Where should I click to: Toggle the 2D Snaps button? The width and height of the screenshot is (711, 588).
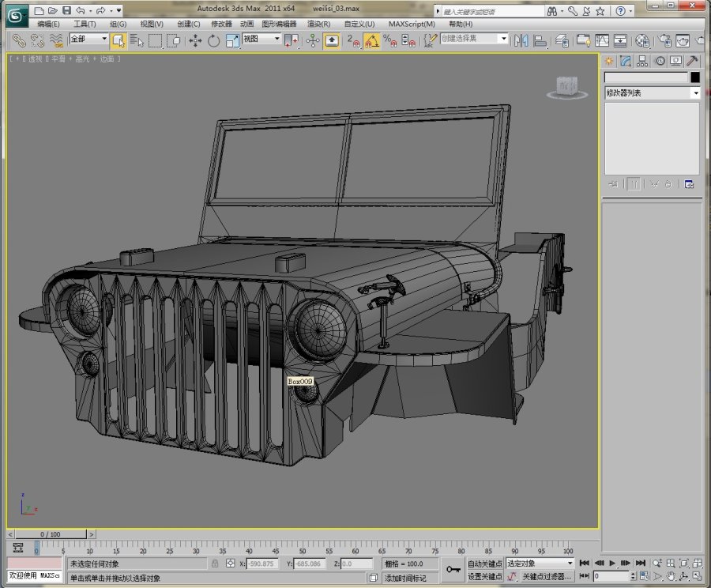[x=353, y=41]
